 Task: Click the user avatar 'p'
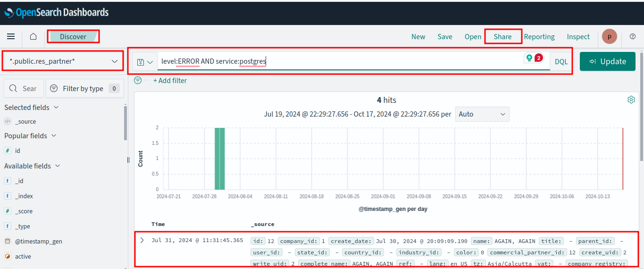(609, 36)
